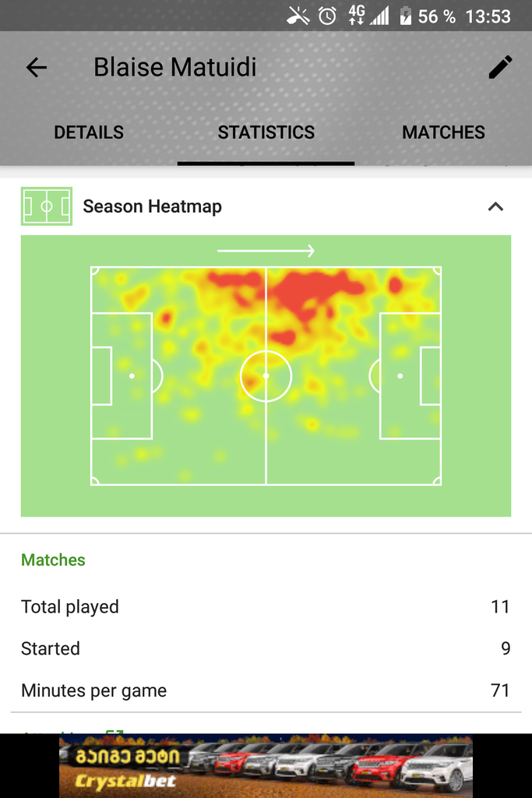This screenshot has height=798, width=532.
Task: Tap the Matches section heading
Action: click(x=53, y=560)
